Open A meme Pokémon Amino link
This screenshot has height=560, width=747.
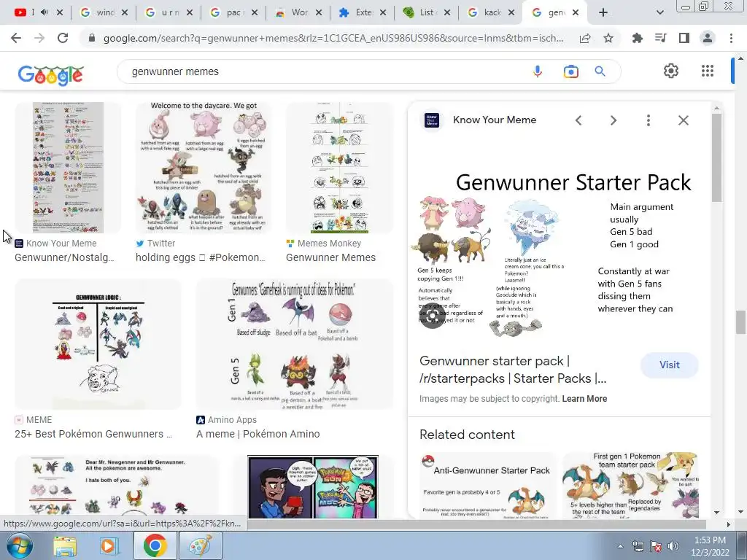[x=258, y=434]
